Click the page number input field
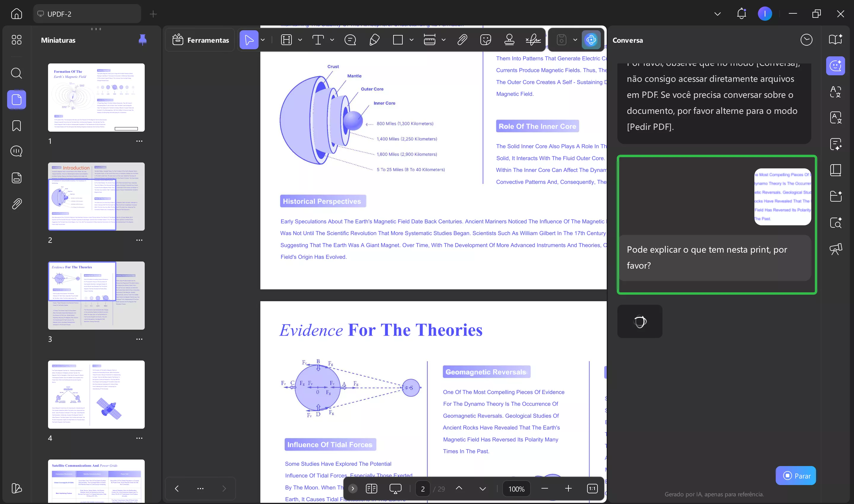Viewport: 854px width, 504px height. 423,489
